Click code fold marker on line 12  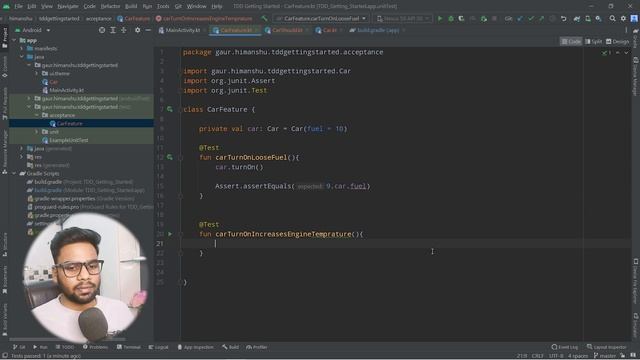tap(180, 157)
